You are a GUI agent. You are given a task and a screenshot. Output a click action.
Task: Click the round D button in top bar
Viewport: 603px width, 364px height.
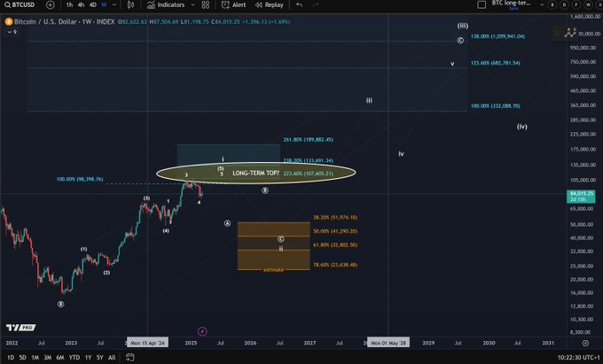click(x=565, y=5)
